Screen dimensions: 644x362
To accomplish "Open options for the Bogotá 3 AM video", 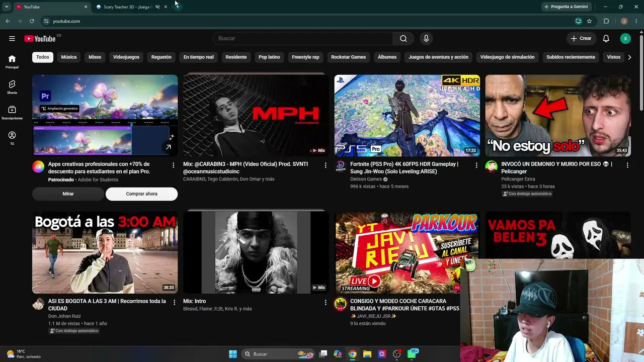I will [x=175, y=302].
